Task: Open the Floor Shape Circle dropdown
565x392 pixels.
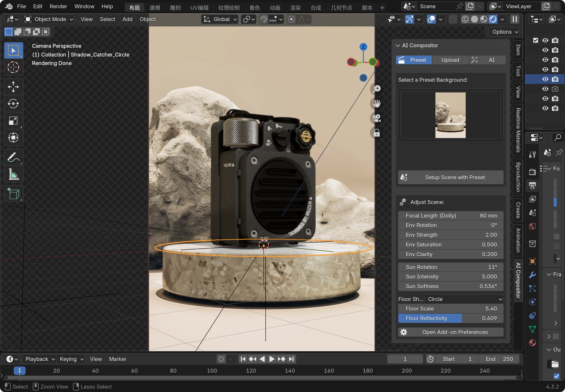Action: 464,299
